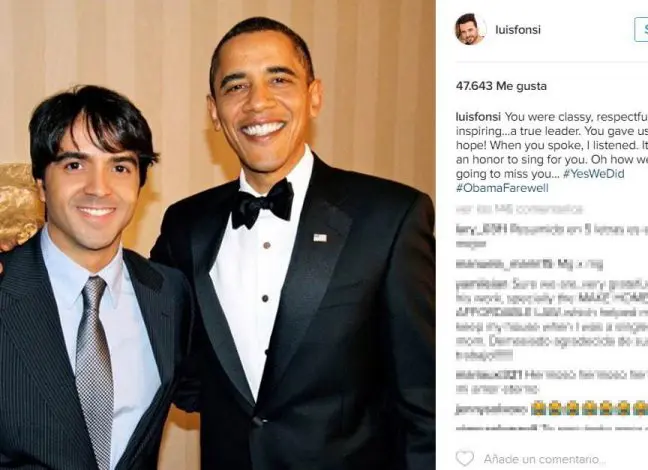Open the cut-off last comment's username
The width and height of the screenshot is (648, 470).
(x=496, y=428)
